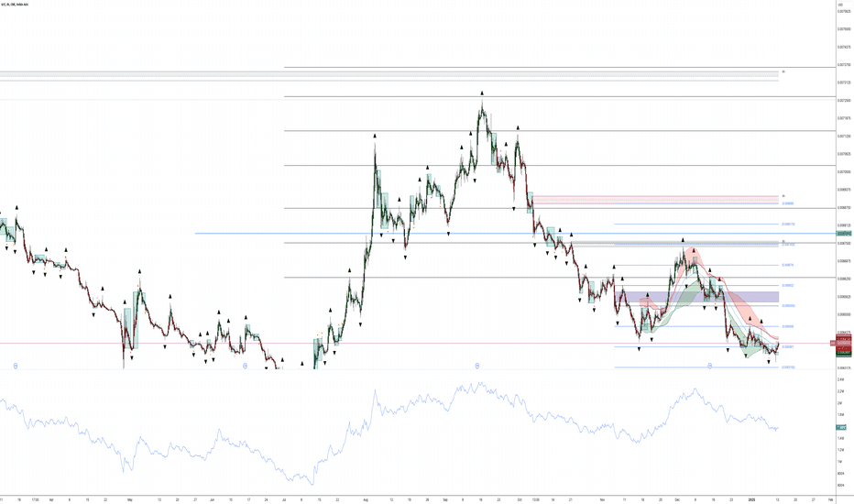Click the '1M' volume scale label
This screenshot has width=854, height=504.
point(840,462)
